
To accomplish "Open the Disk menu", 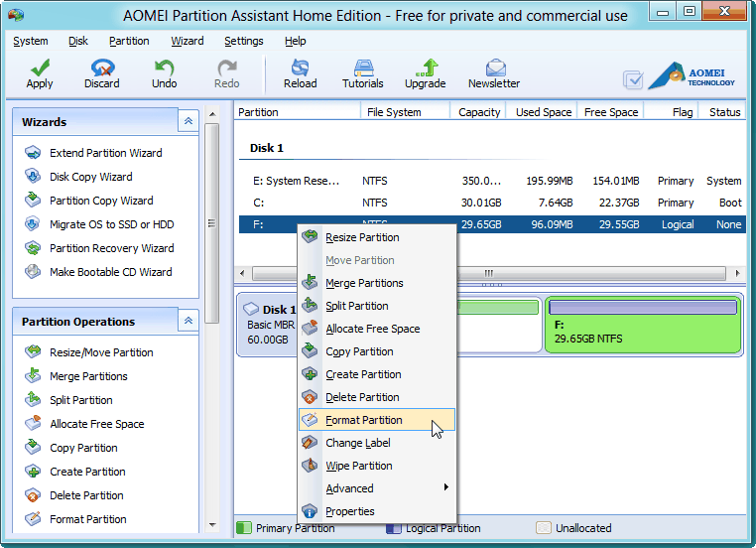I will pos(78,41).
